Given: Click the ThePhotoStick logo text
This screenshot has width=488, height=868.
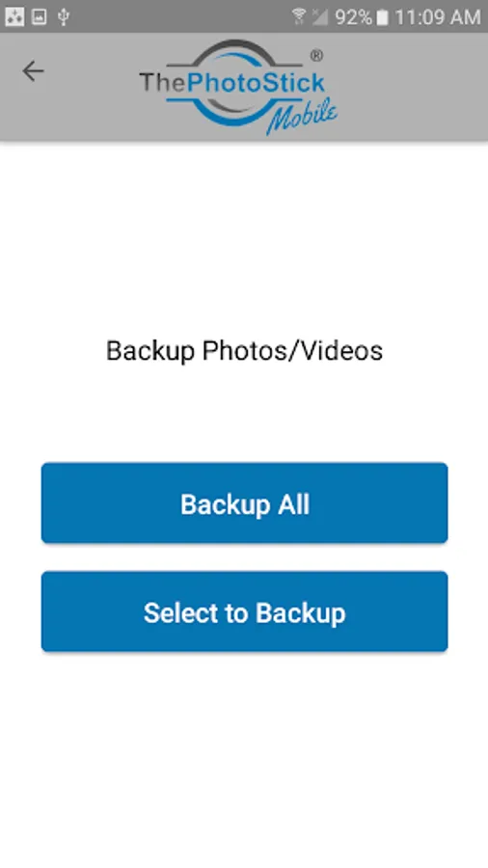Looking at the screenshot, I should point(231,83).
